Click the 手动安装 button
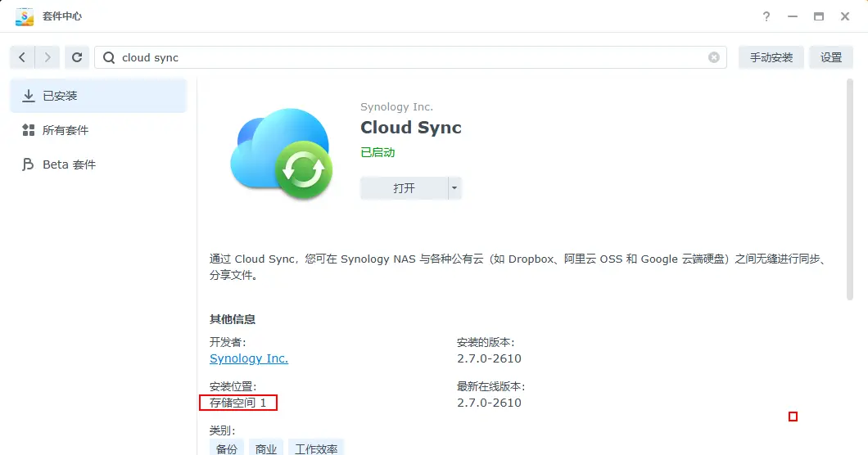Screen dimensions: 868x455 pyautogui.click(x=771, y=57)
